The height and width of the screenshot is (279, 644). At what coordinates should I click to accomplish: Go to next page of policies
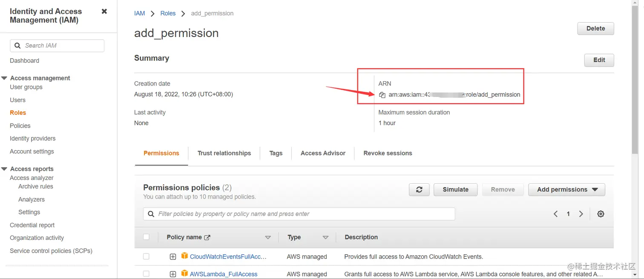pyautogui.click(x=581, y=214)
